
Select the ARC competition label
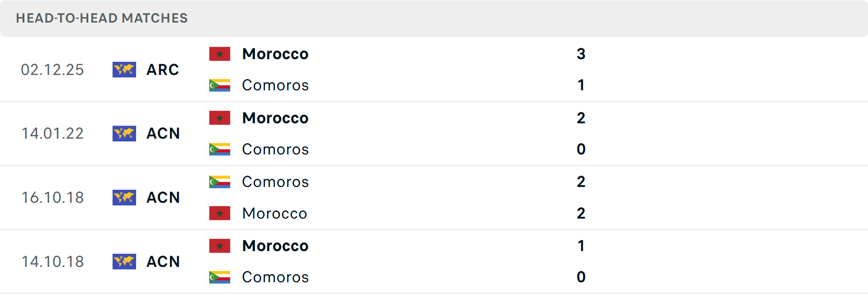pyautogui.click(x=163, y=70)
